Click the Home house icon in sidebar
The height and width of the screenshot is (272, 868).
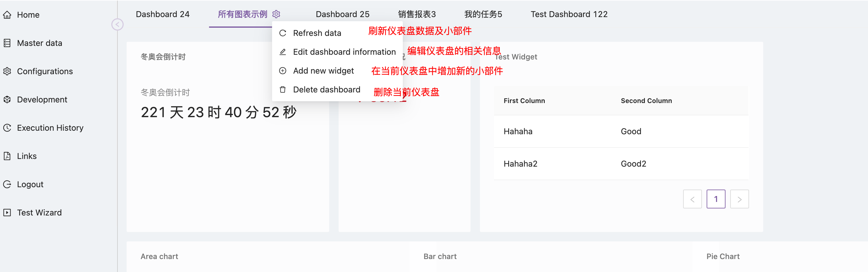coord(7,15)
